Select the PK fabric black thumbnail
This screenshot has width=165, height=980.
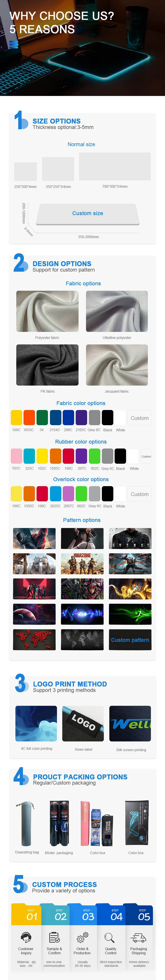pos(48,365)
